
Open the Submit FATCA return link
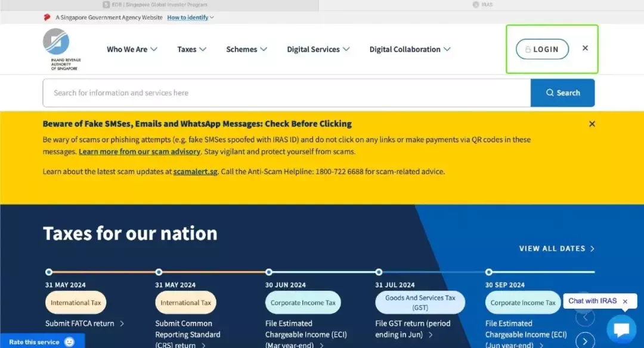85,324
